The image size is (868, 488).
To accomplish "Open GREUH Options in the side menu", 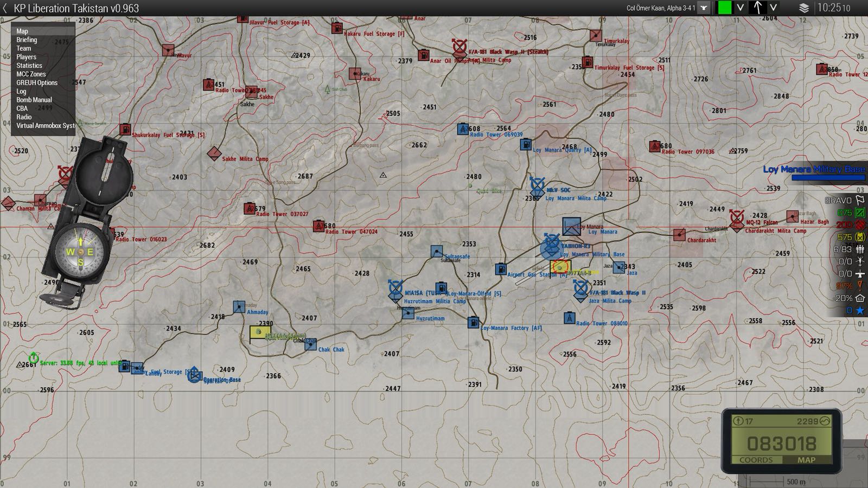I will [x=43, y=82].
